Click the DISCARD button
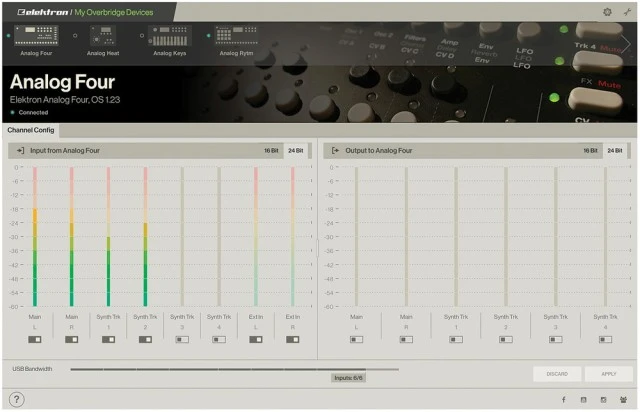This screenshot has height=412, width=640. coord(557,374)
